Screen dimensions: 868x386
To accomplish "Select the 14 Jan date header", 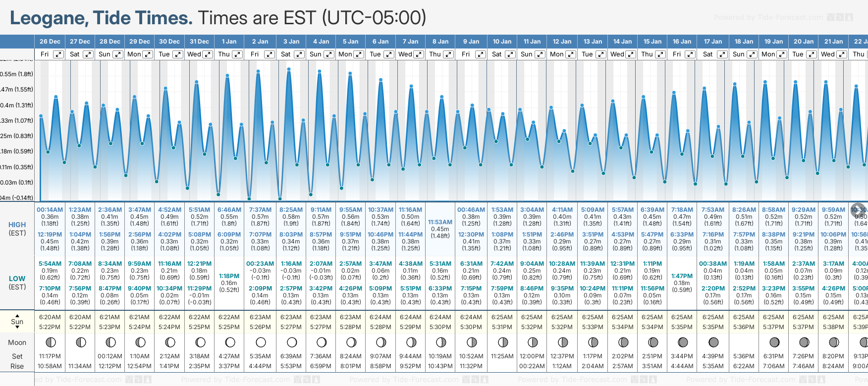I will [x=623, y=42].
